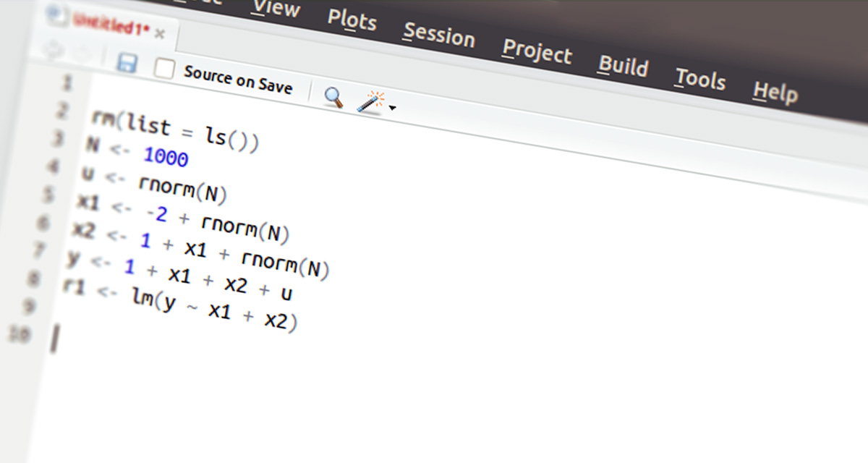The height and width of the screenshot is (463, 868).
Task: Click the go forward arrow icon
Action: point(82,55)
